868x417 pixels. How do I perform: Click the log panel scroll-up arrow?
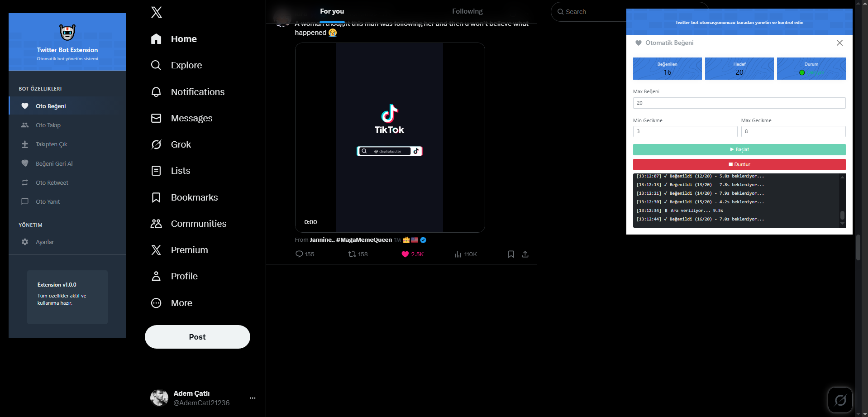842,177
